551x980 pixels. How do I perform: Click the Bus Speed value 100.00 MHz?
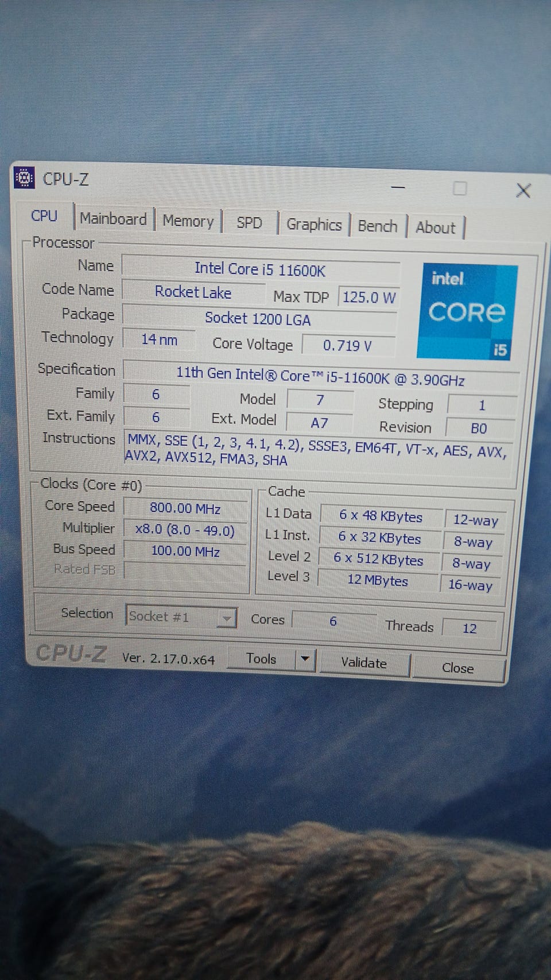(x=185, y=551)
